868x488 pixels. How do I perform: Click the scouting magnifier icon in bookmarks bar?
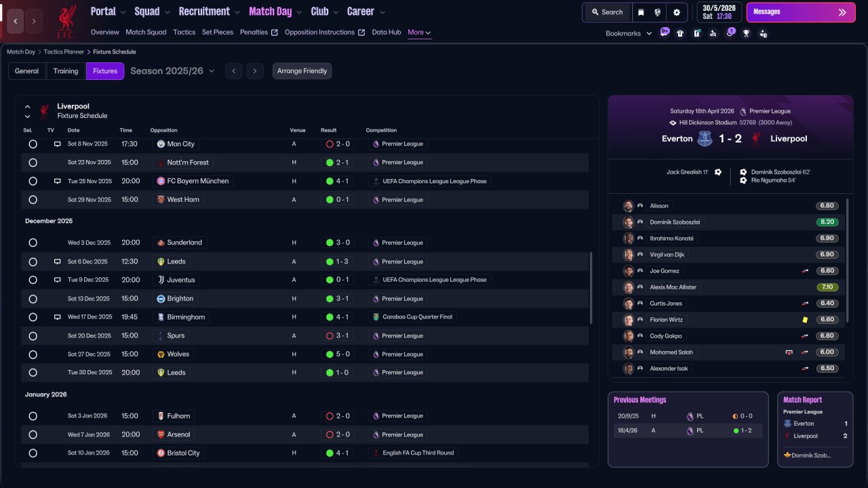(x=713, y=33)
